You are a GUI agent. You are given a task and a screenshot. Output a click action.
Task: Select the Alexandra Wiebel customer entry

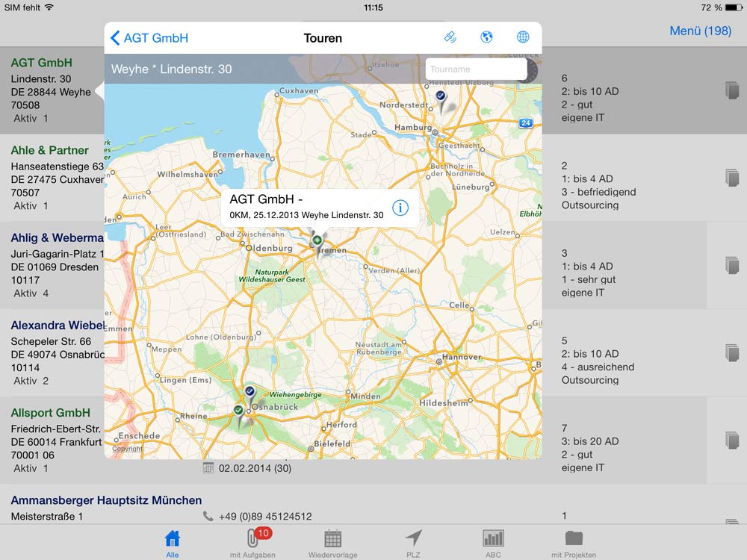click(x=58, y=326)
